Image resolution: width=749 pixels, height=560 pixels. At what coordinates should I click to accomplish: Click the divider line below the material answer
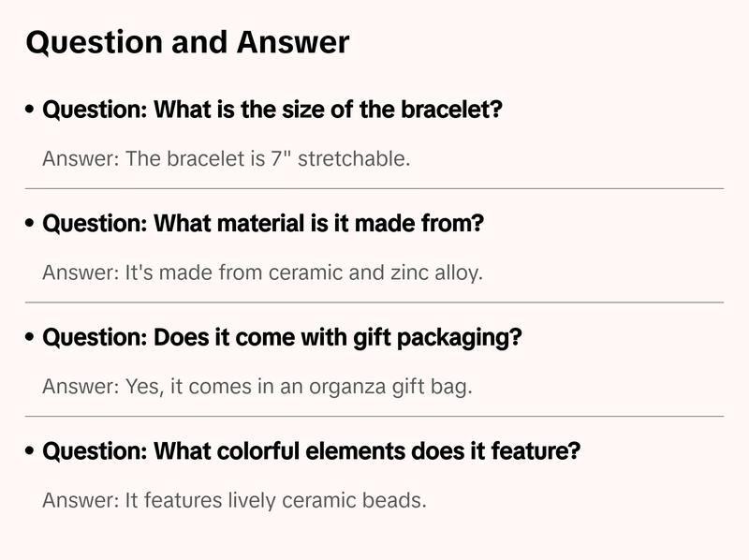(x=374, y=302)
